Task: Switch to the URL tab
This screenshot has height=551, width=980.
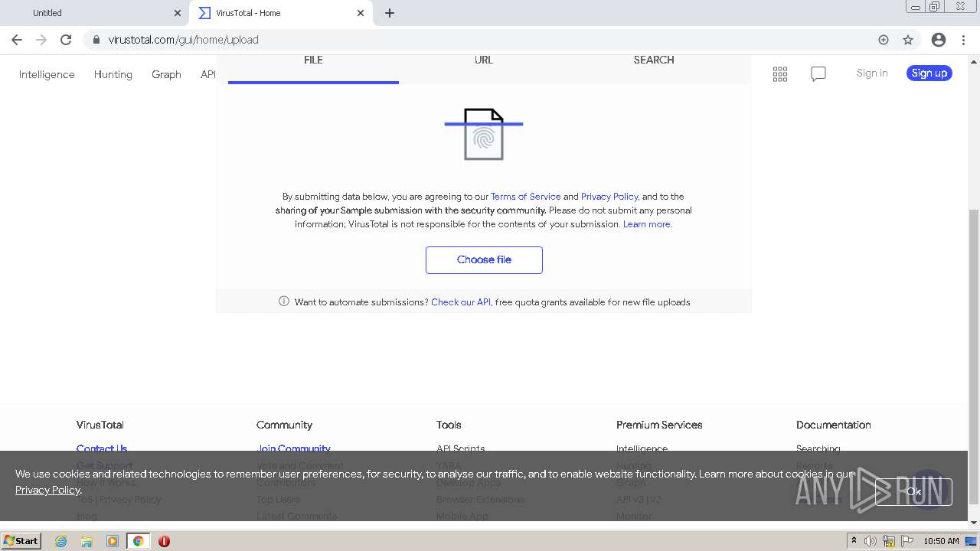Action: click(x=484, y=60)
